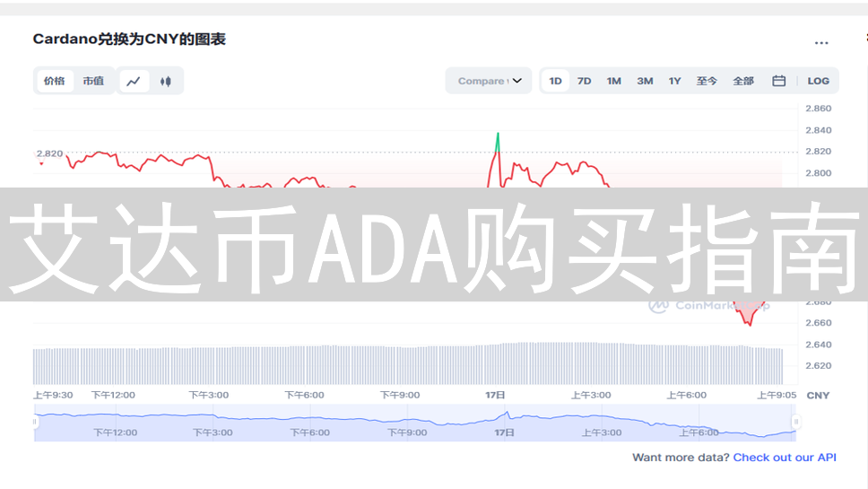This screenshot has width=868, height=489.
Task: Open the calendar date picker icon
Action: click(779, 81)
